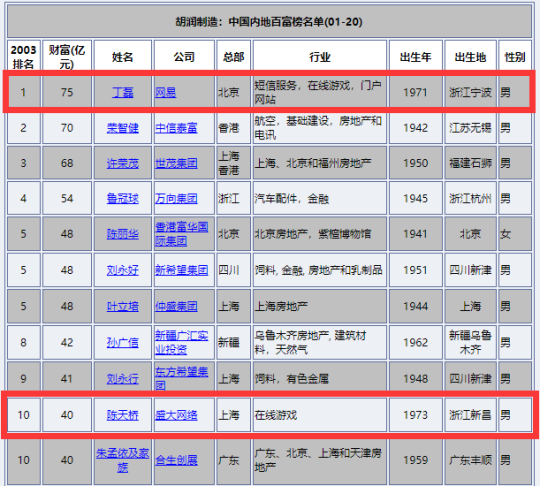Open the 朱孟依及家族 name link
Viewport: 540px width, 486px height.
point(123,460)
